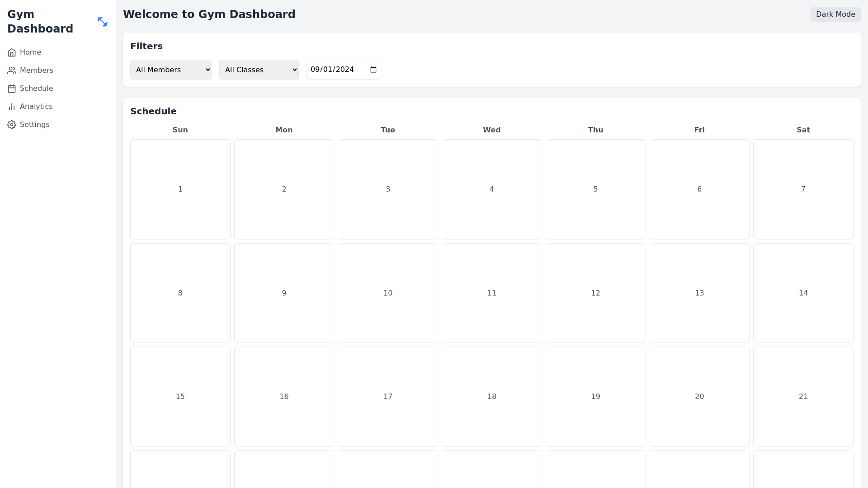Switch the dashboard to dark theme
Image resolution: width=868 pixels, height=488 pixels.
[835, 14]
